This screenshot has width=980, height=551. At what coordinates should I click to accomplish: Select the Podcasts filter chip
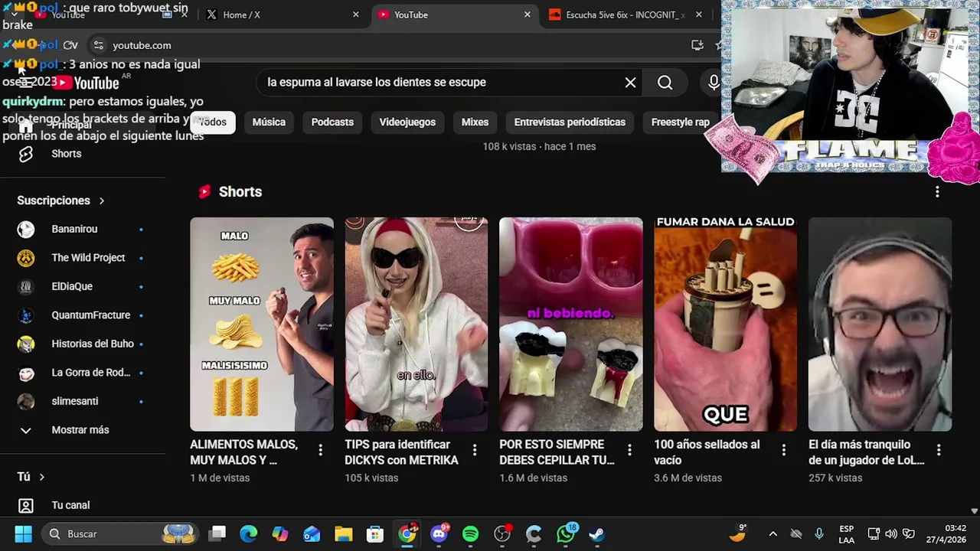coord(332,122)
